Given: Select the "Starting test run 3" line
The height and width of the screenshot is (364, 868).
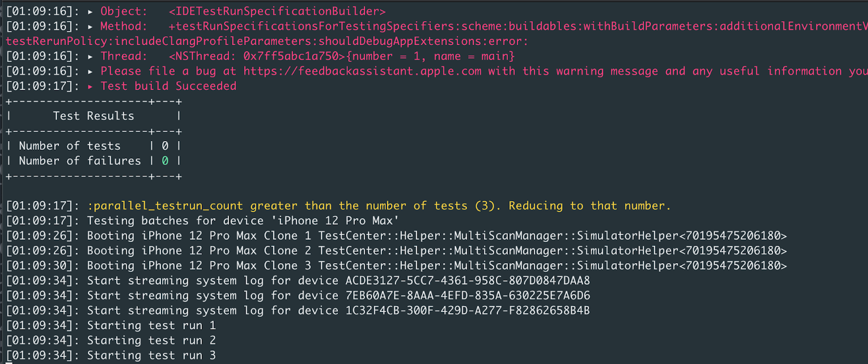Looking at the screenshot, I should coord(151,355).
